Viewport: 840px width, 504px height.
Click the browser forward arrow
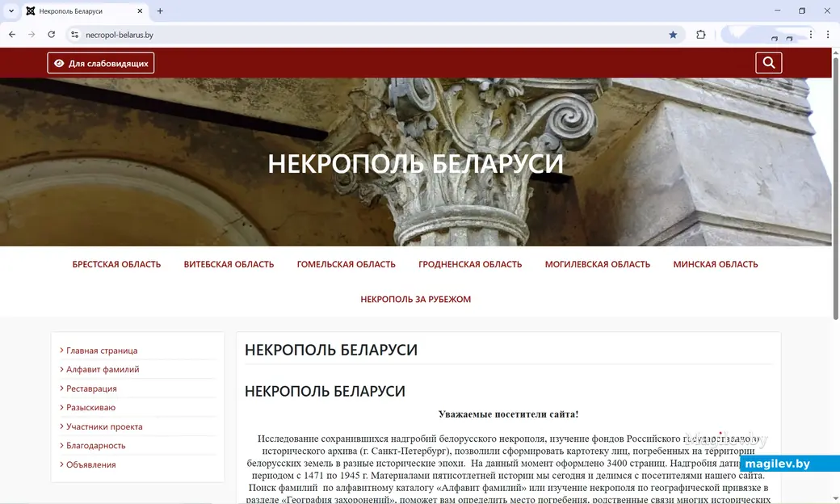point(31,35)
